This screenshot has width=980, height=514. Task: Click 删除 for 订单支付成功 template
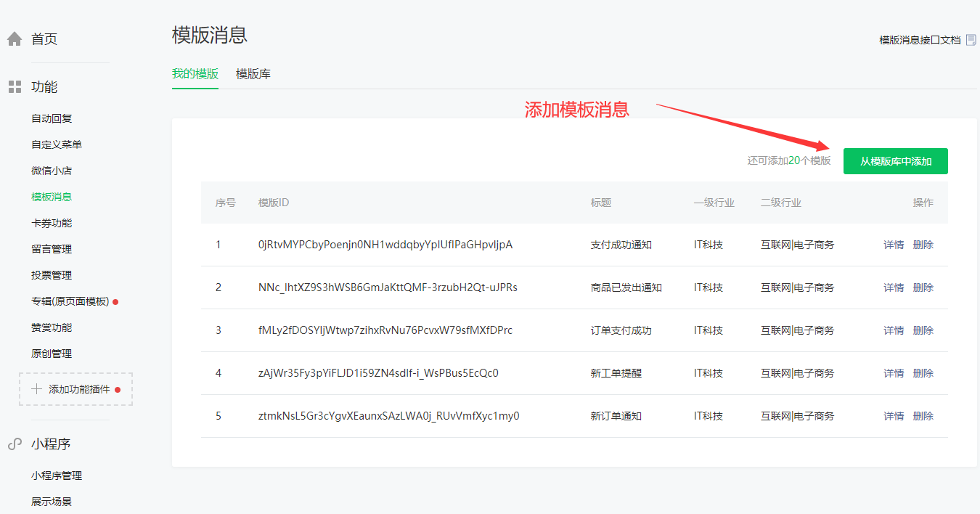[x=923, y=330]
